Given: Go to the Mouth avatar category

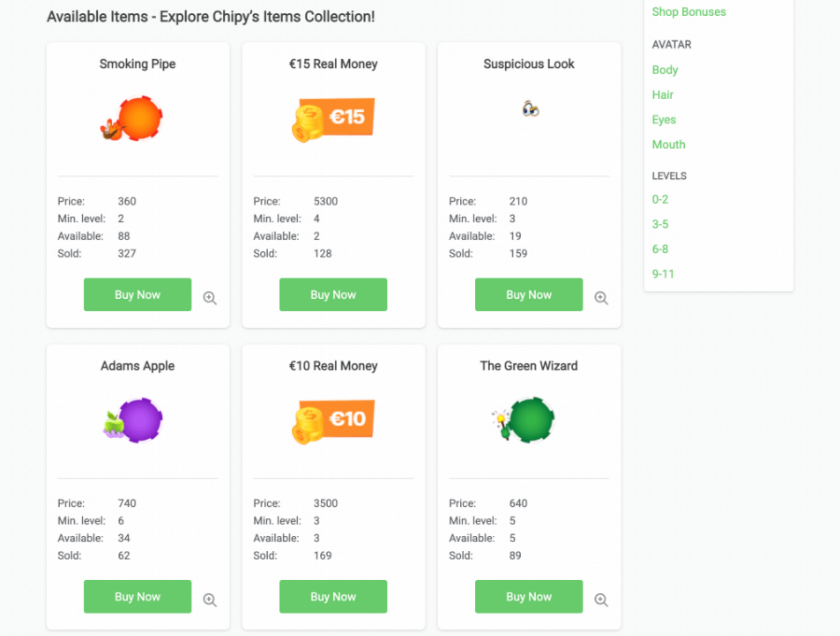Looking at the screenshot, I should click(668, 145).
